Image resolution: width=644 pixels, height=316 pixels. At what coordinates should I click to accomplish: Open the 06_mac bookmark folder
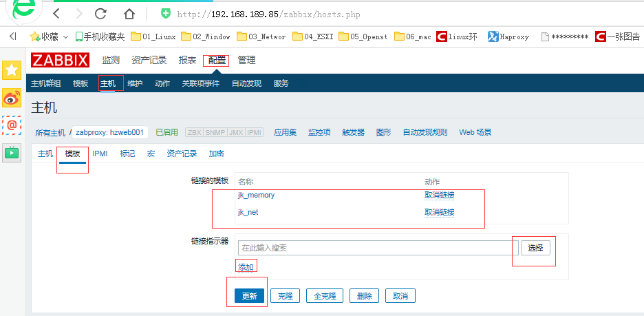click(x=413, y=36)
